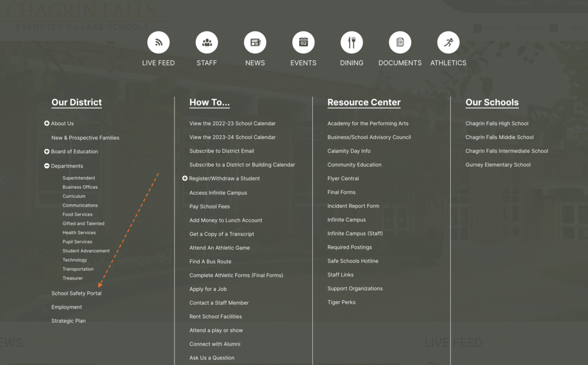The image size is (588, 365).
Task: Open the News icon
Action: [x=255, y=42]
